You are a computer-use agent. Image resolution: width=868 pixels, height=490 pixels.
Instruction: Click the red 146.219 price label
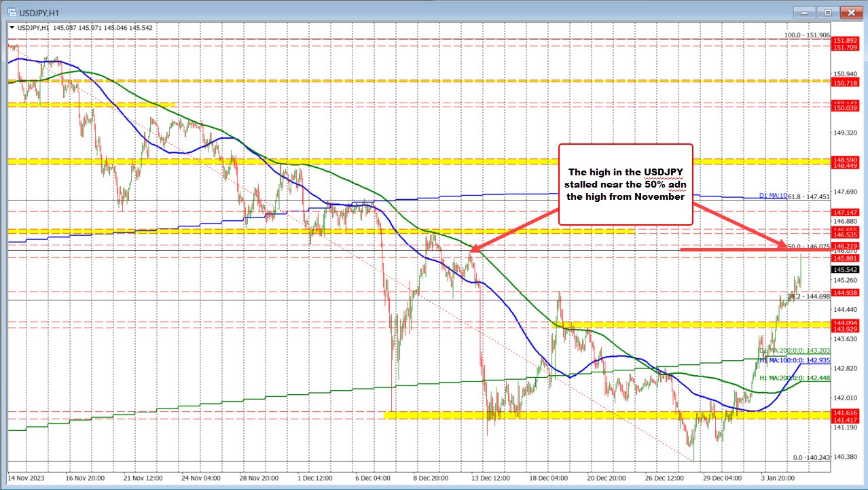click(844, 247)
